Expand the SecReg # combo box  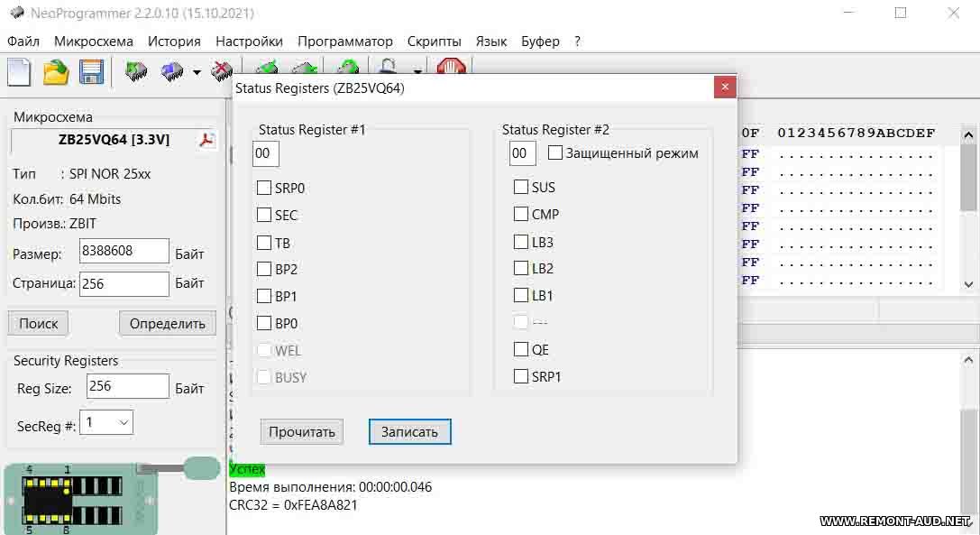(124, 423)
